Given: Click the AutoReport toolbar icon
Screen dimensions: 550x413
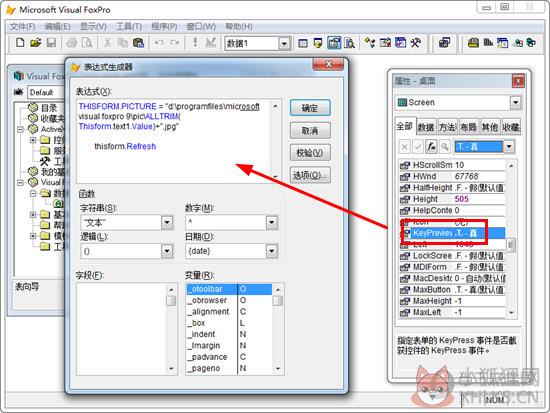Looking at the screenshot, I should point(488,43).
